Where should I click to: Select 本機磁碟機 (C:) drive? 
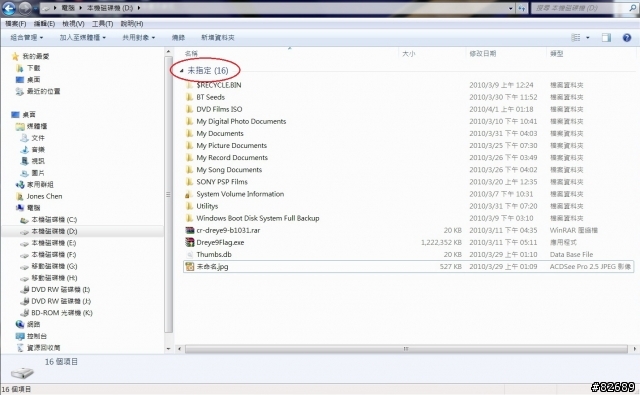pyautogui.click(x=54, y=220)
